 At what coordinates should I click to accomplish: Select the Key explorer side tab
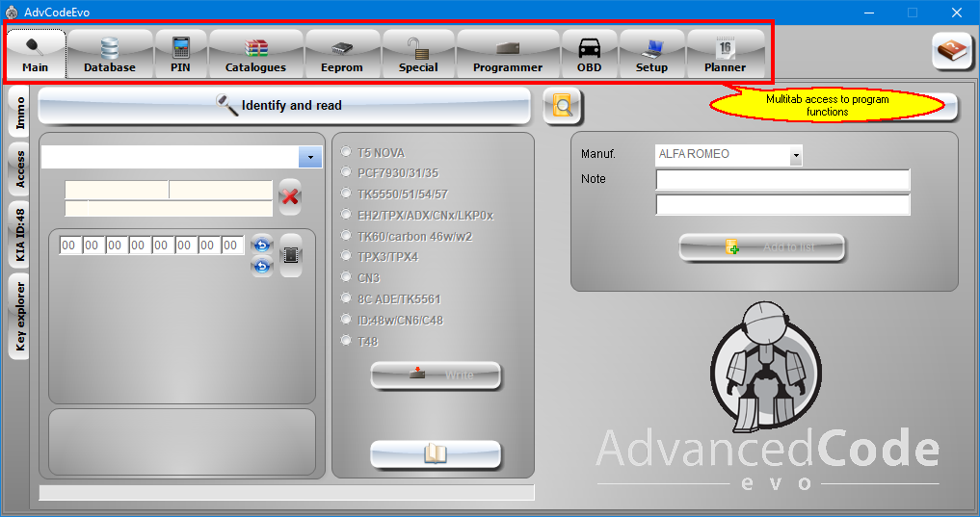pos(19,317)
